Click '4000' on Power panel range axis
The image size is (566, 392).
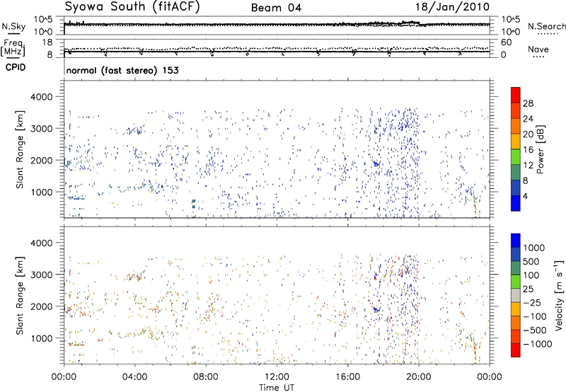pyautogui.click(x=42, y=97)
